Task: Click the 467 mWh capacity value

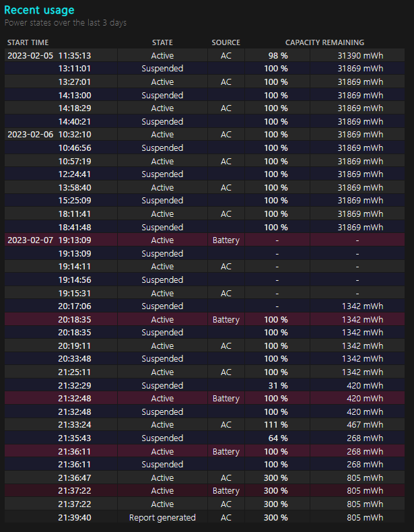Action: [364, 425]
